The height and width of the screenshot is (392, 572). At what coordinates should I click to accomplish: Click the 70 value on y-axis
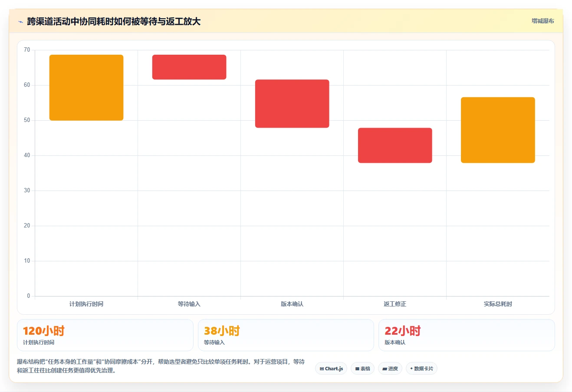(x=27, y=50)
